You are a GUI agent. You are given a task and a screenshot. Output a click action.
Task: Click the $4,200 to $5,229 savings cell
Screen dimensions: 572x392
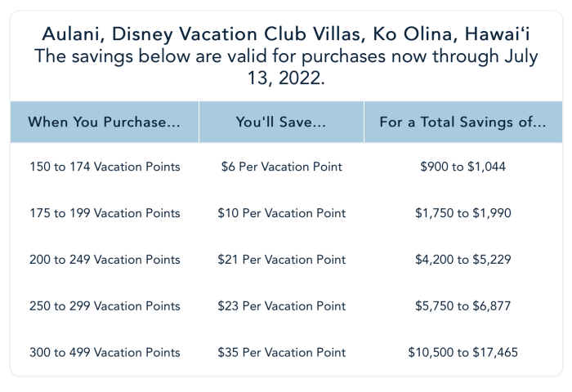coord(463,259)
